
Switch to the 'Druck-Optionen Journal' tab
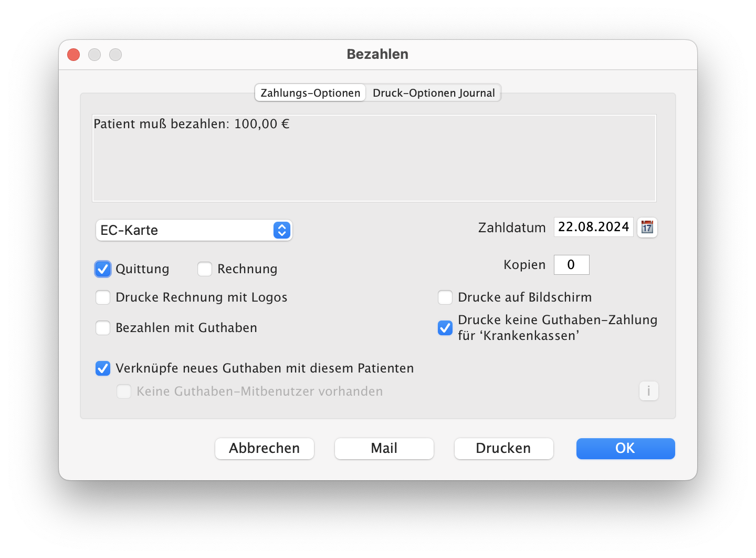[433, 93]
